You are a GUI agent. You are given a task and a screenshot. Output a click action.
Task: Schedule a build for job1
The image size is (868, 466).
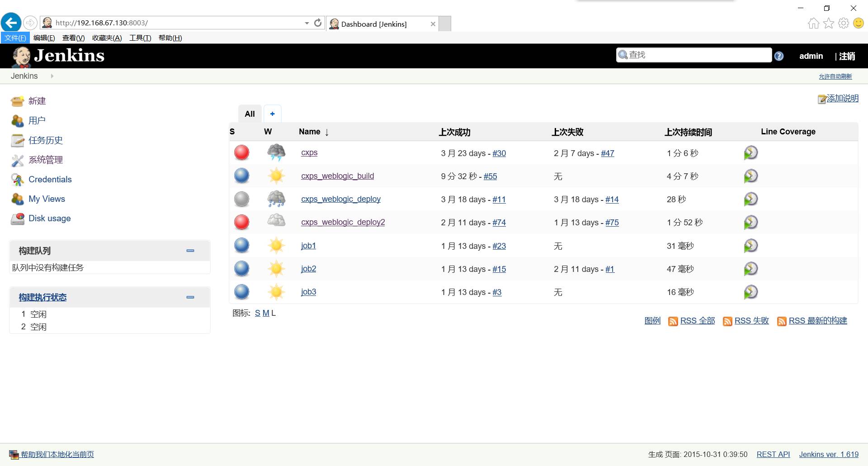750,246
